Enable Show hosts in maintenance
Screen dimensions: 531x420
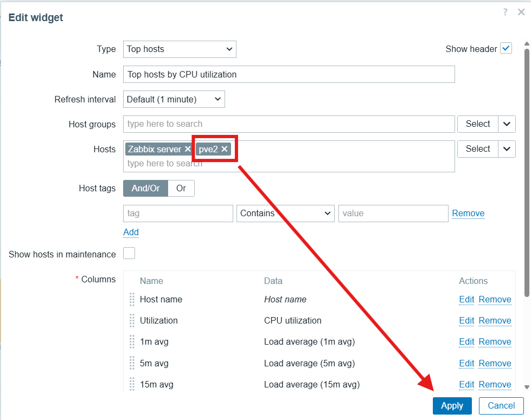129,254
